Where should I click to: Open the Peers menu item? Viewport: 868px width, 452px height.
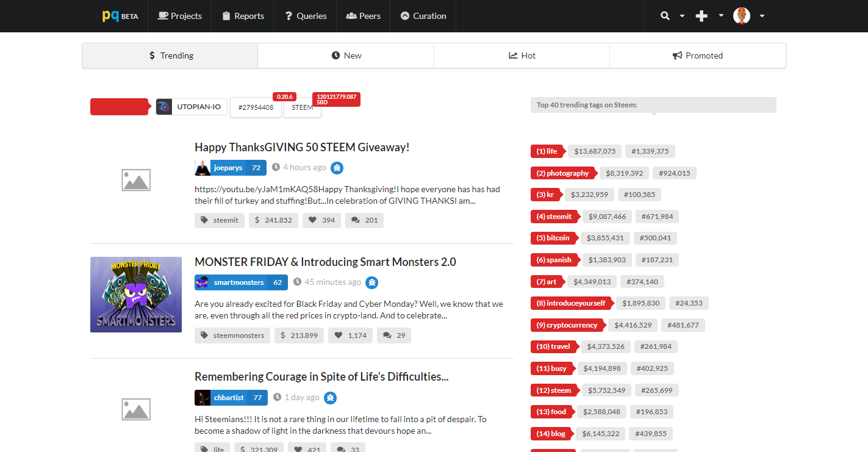click(363, 16)
